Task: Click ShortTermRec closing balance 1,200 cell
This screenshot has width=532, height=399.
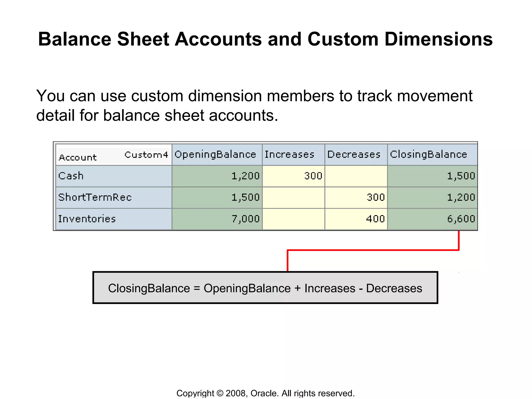Action: click(433, 197)
